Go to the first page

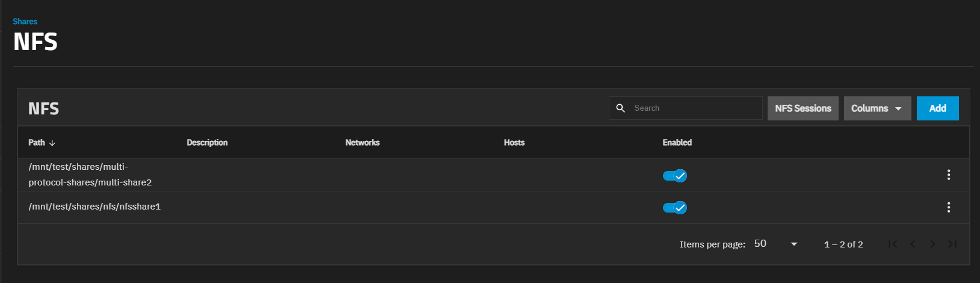pyautogui.click(x=893, y=244)
